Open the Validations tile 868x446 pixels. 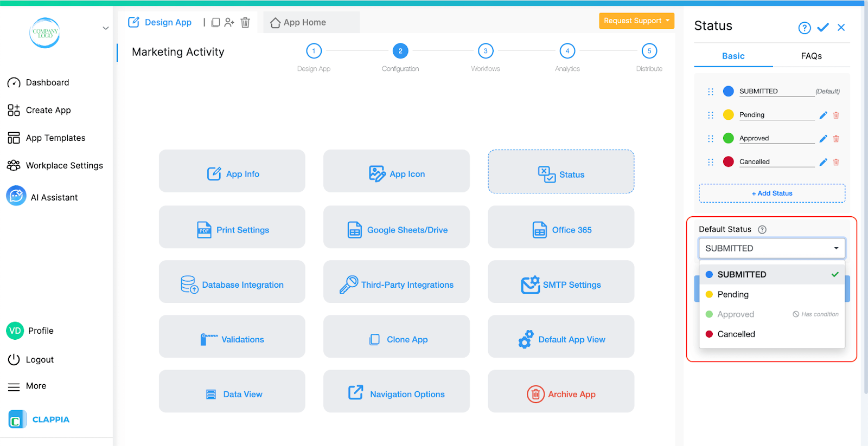[x=232, y=337]
